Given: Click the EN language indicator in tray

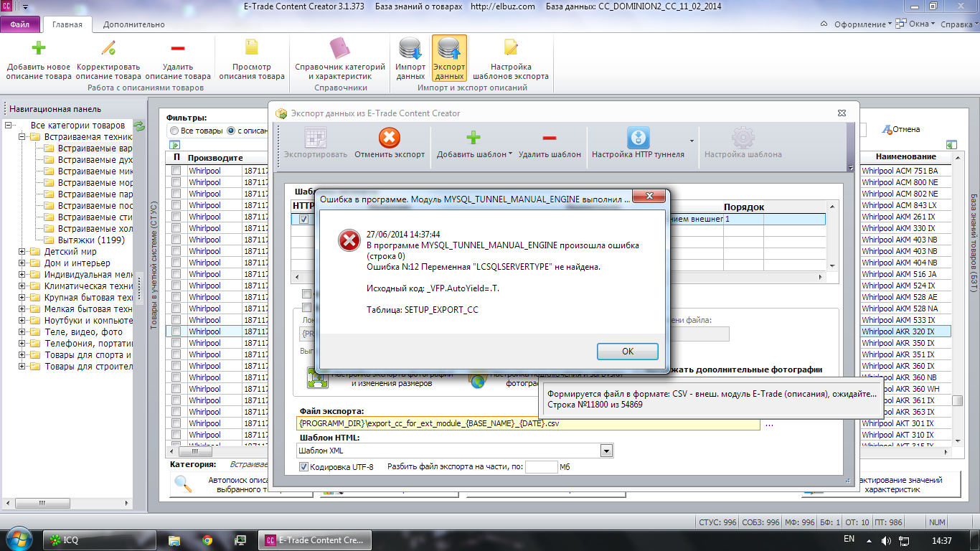Looking at the screenshot, I should point(849,539).
